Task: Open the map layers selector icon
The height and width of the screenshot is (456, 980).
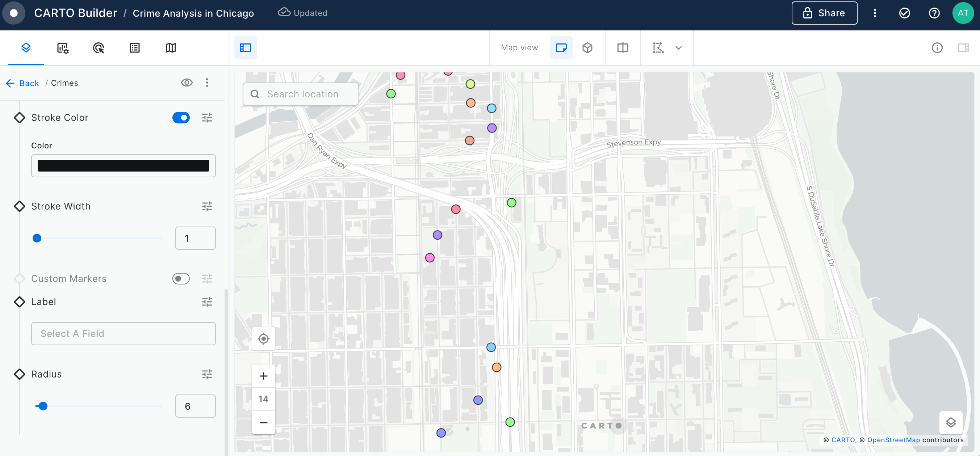Action: [x=951, y=423]
